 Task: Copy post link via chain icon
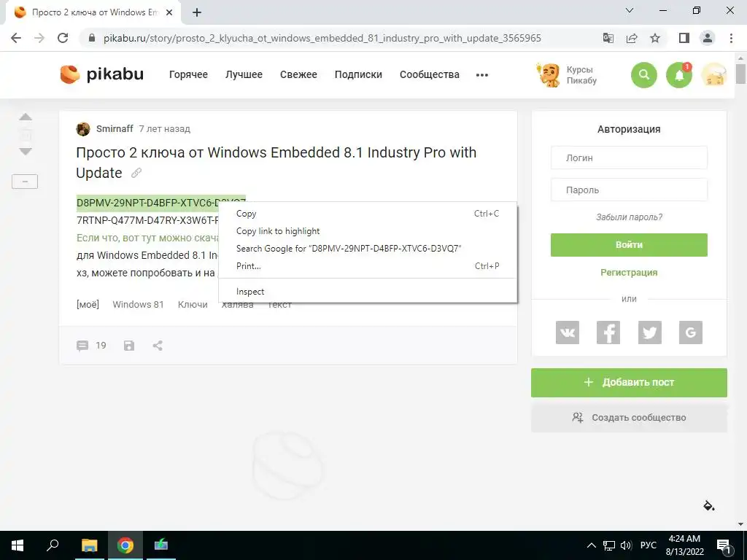coord(136,173)
